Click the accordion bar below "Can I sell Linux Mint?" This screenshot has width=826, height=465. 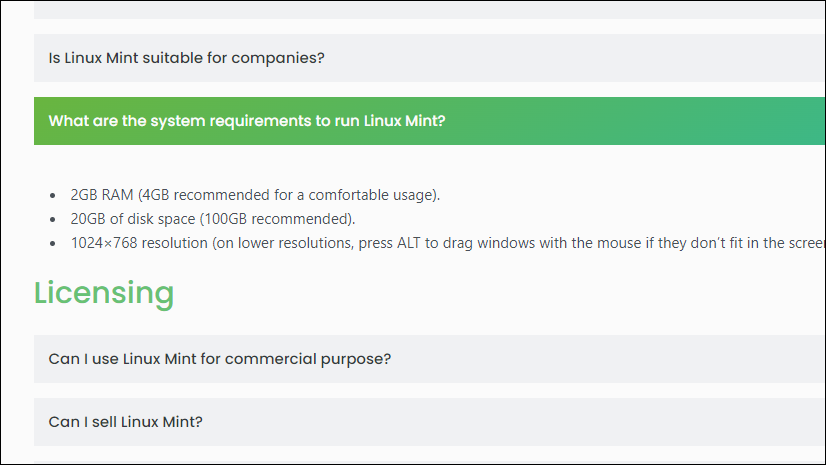[x=430, y=462]
